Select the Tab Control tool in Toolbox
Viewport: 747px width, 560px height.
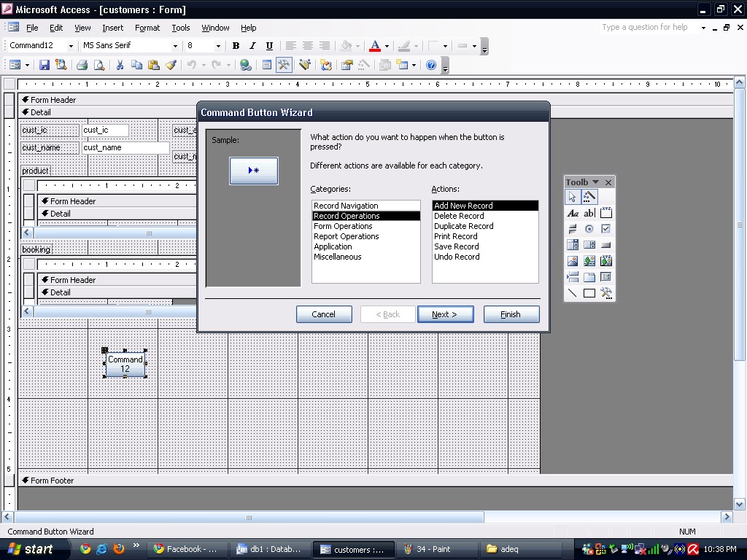(589, 277)
